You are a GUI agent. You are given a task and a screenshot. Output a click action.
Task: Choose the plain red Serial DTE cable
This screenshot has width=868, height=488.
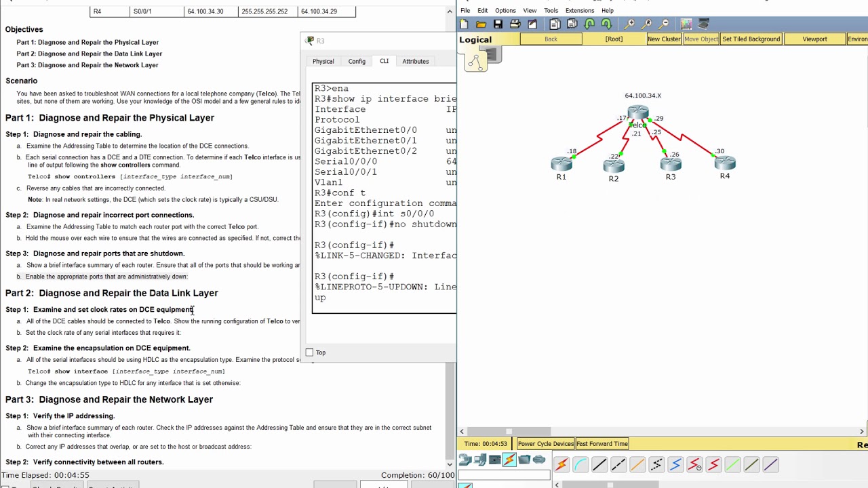click(713, 465)
